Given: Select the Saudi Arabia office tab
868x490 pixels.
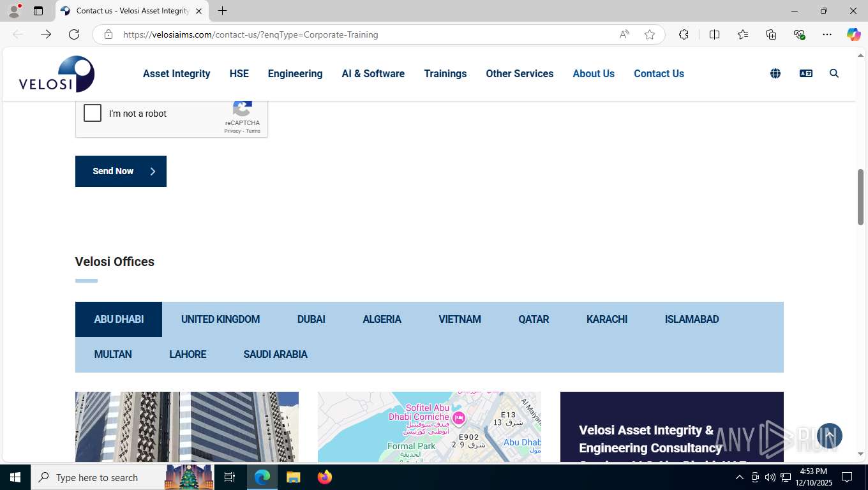Looking at the screenshot, I should (x=275, y=354).
